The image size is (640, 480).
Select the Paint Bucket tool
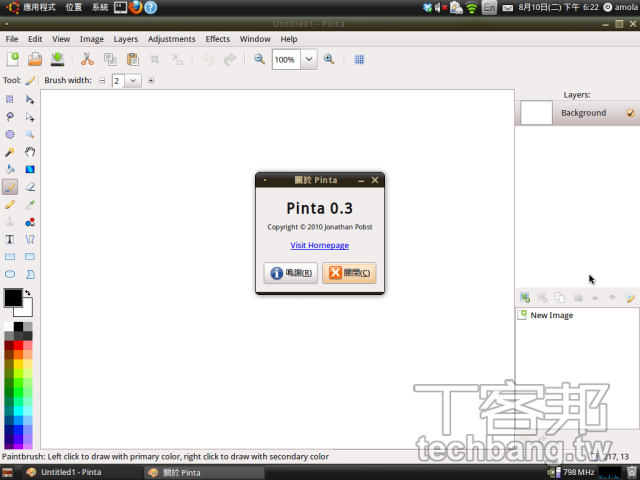point(10,169)
